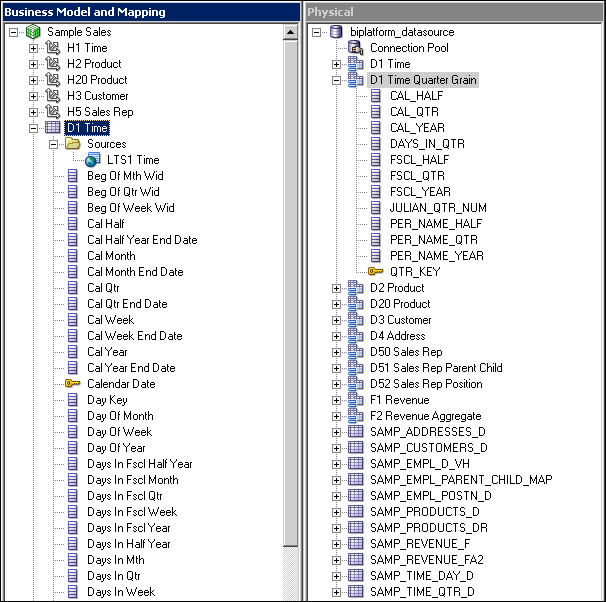
Task: Select the D50 Sales Rep table label
Action: [x=406, y=352]
